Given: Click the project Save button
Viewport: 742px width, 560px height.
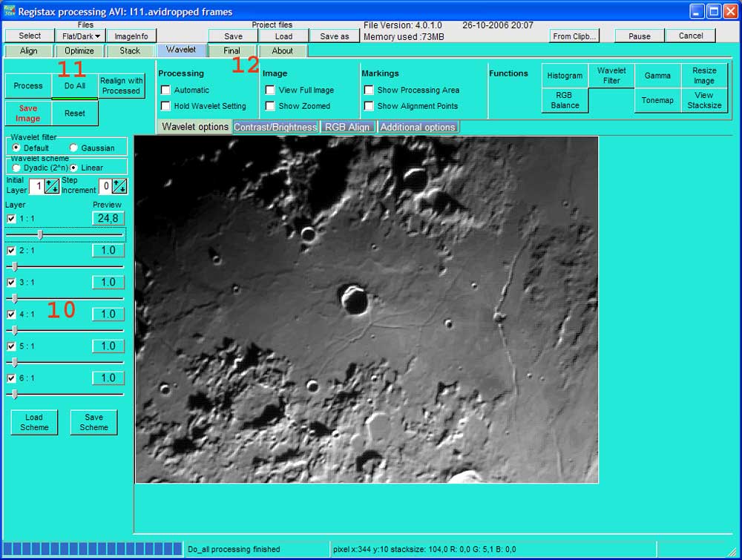Looking at the screenshot, I should coord(233,36).
